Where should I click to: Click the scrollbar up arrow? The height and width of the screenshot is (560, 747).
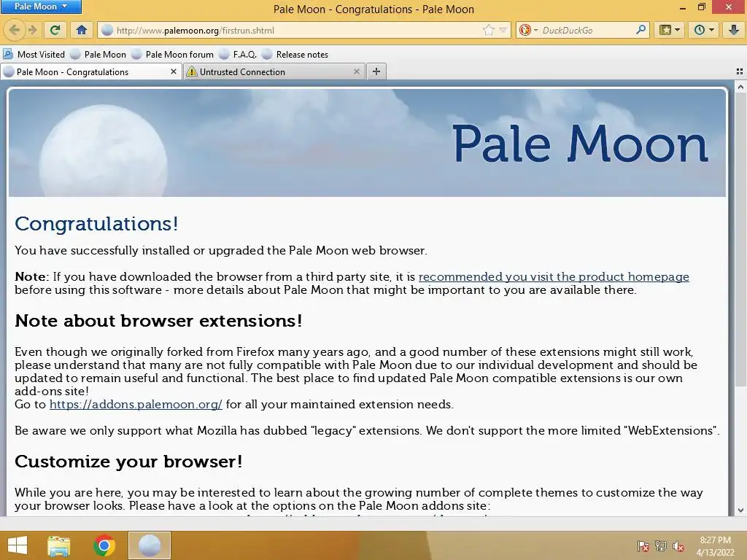(740, 87)
